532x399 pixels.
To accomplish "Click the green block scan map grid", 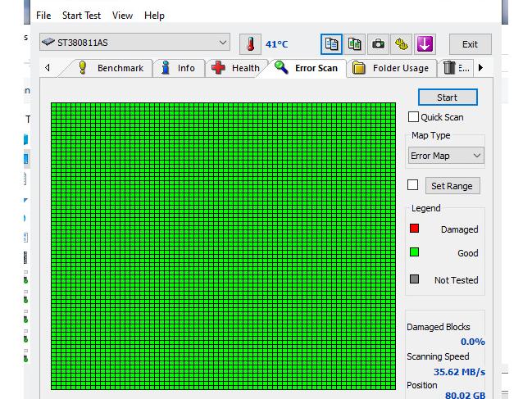I will coord(223,246).
